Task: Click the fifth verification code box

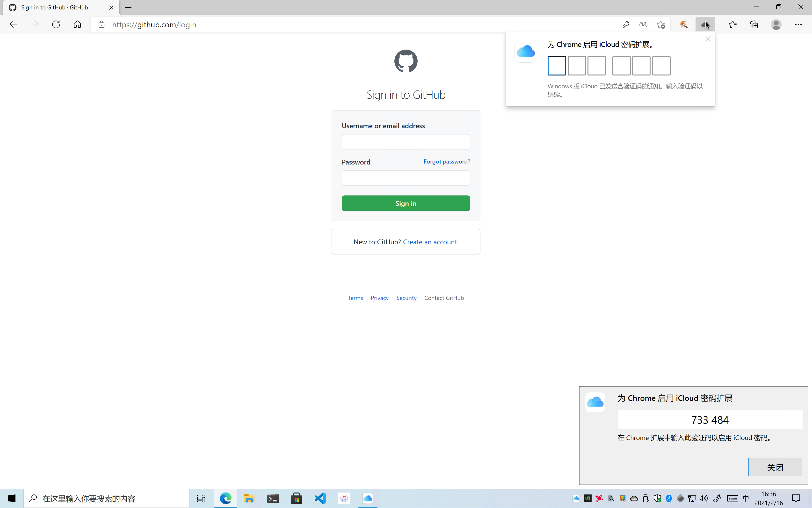Action: (x=641, y=66)
